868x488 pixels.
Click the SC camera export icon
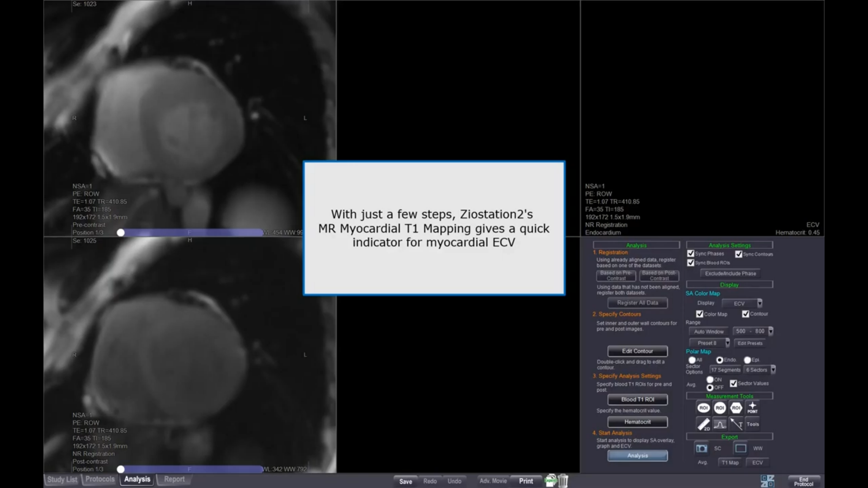[x=701, y=448]
